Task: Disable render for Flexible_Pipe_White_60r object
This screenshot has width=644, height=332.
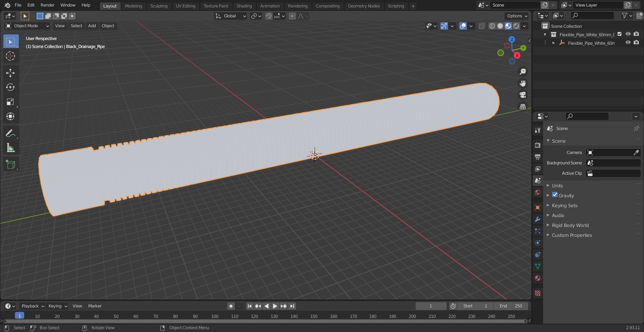Action: [636, 42]
